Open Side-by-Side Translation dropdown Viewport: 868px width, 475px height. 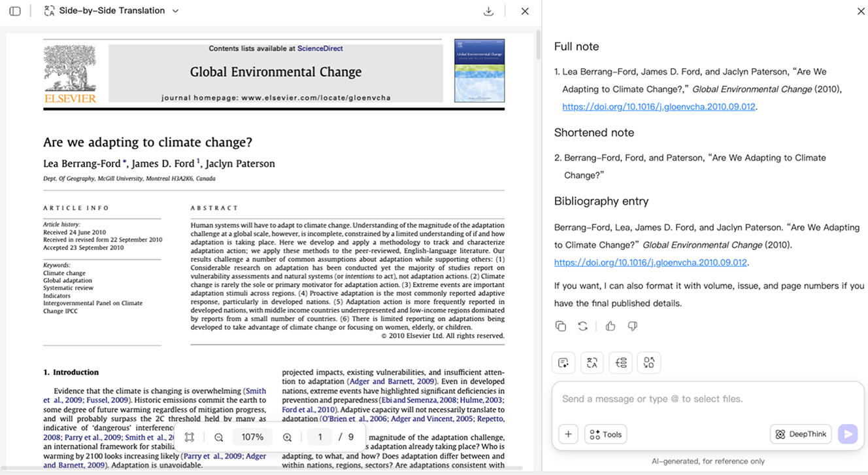pyautogui.click(x=175, y=11)
